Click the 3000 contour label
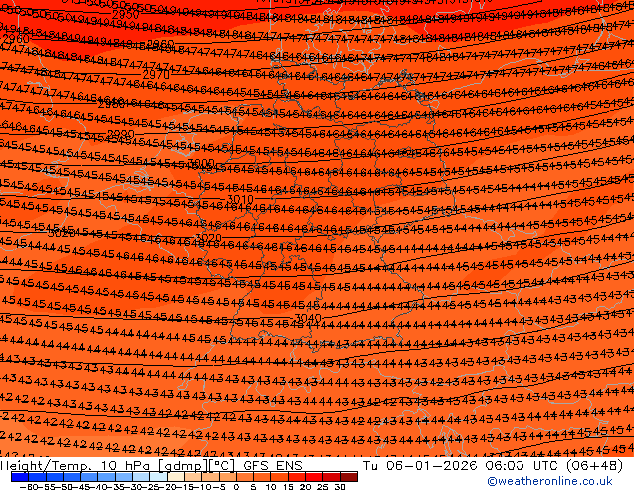The height and width of the screenshot is (490, 634). [x=201, y=163]
